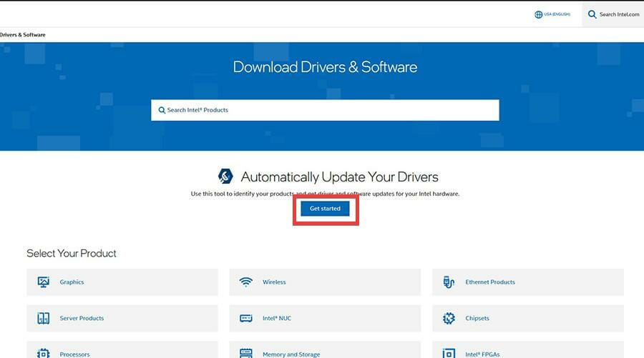Click the Intel FPGAs icon
This screenshot has height=358, width=644.
(449, 354)
